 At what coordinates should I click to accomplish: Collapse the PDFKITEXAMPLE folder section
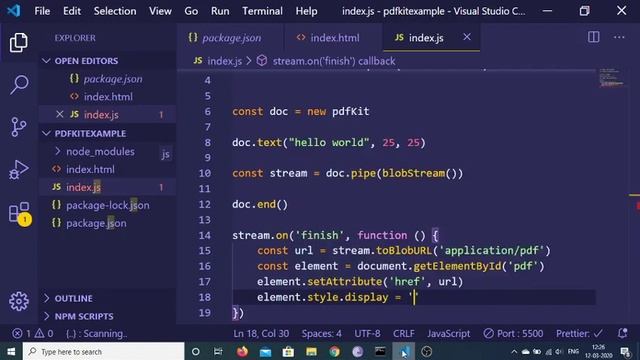[x=90, y=133]
